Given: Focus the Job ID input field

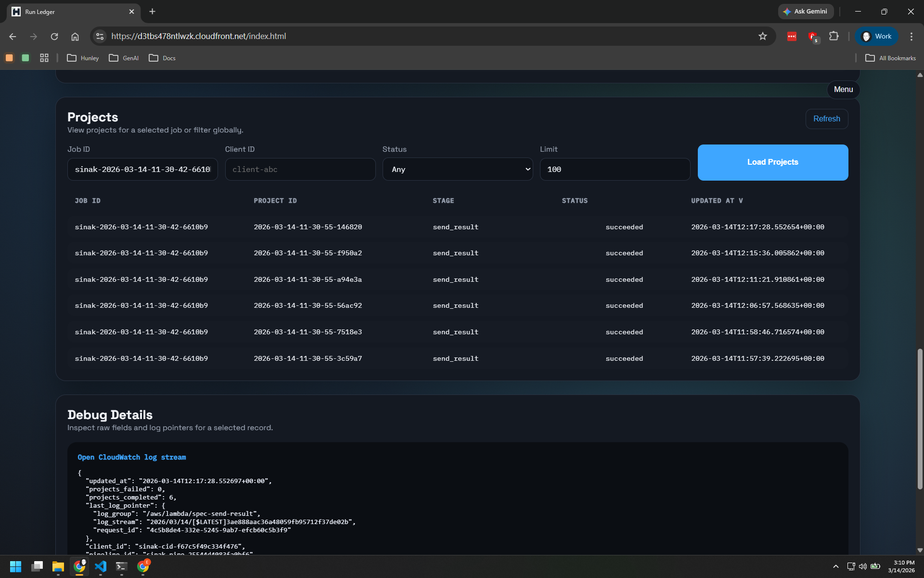Looking at the screenshot, I should [142, 170].
